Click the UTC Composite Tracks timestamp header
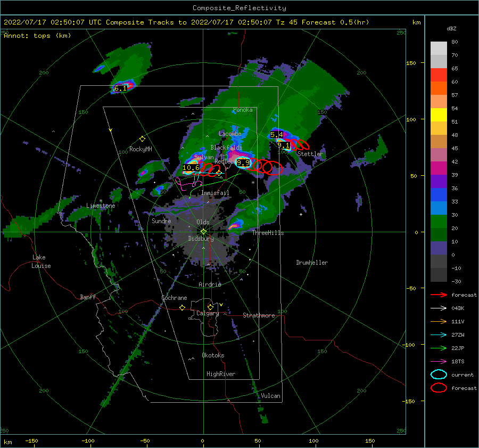Viewport: 479px width, 448px height. click(186, 22)
